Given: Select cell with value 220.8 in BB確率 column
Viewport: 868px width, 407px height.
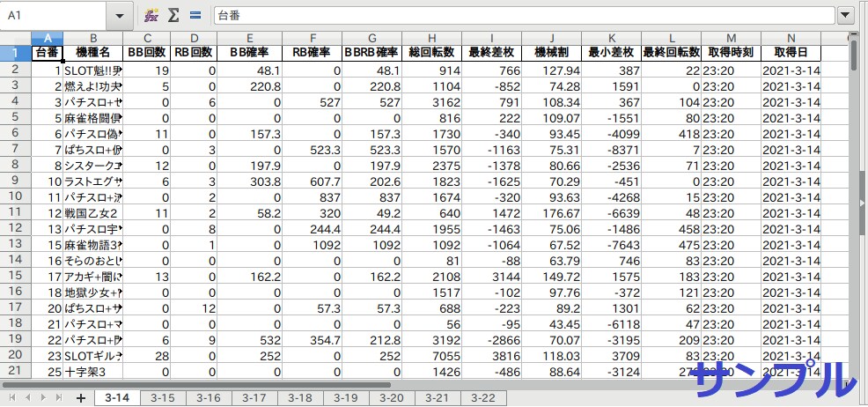Looking at the screenshot, I should (250, 85).
